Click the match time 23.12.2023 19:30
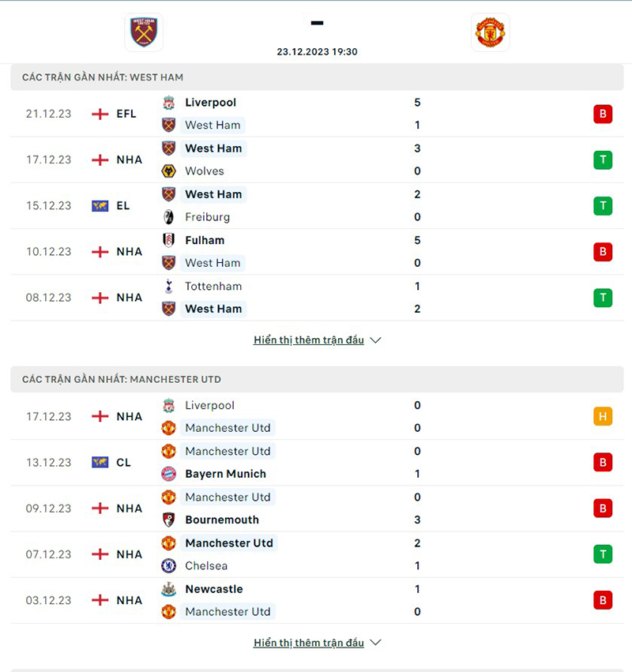This screenshot has width=632, height=672. tap(317, 51)
